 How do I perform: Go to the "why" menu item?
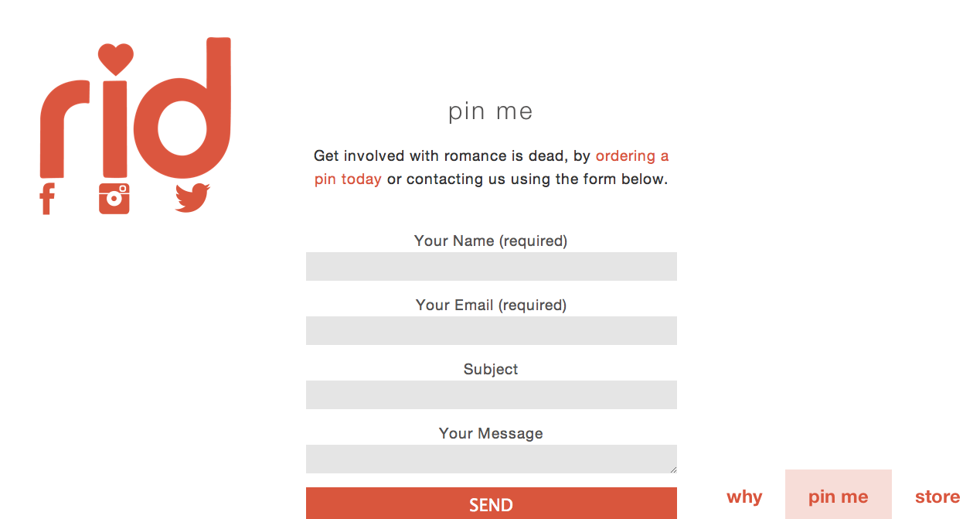744,497
